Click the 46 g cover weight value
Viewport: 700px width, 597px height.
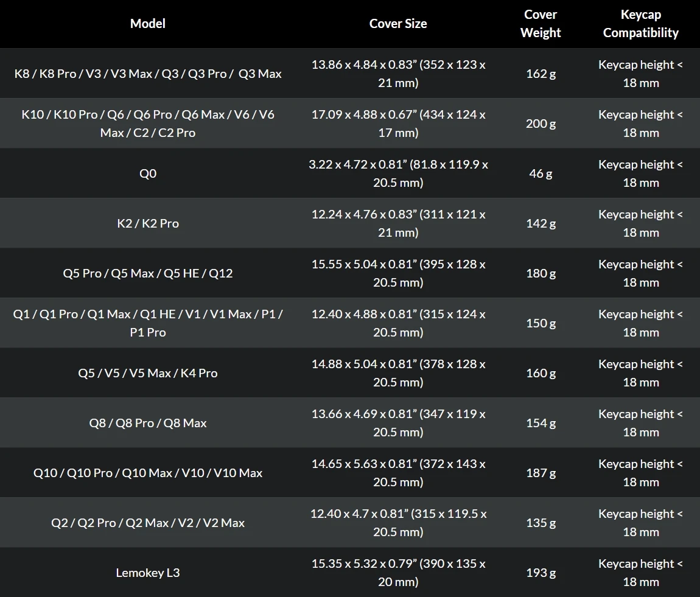click(541, 173)
